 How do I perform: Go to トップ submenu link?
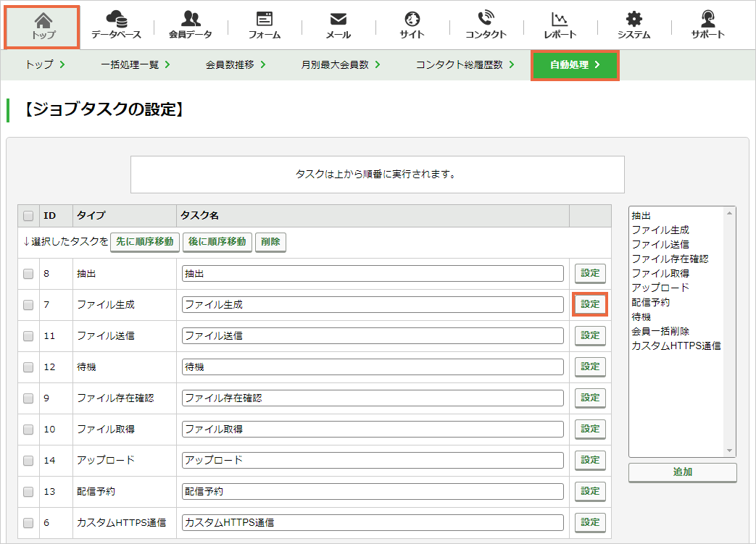pos(45,64)
